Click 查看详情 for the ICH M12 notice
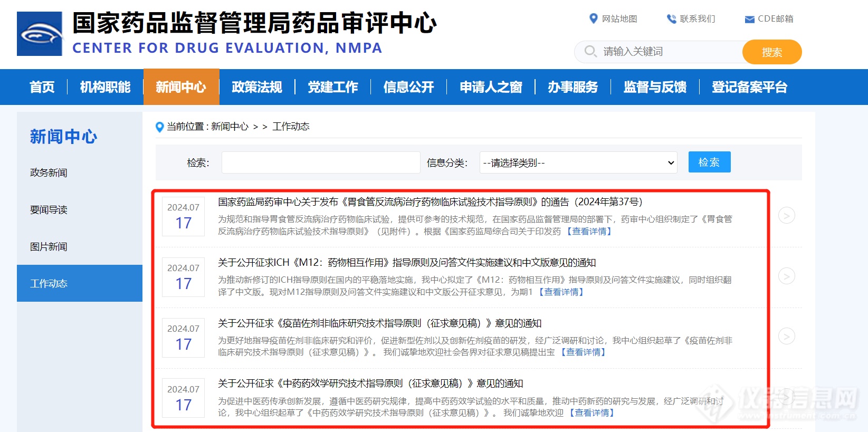Image resolution: width=868 pixels, height=432 pixels. [561, 292]
